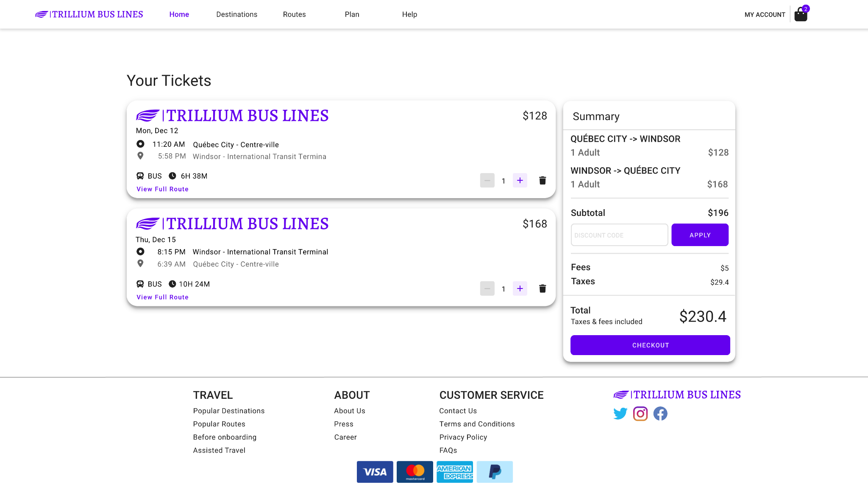Increase quantity for the $128 ticket
The width and height of the screenshot is (868, 490).
tap(520, 181)
